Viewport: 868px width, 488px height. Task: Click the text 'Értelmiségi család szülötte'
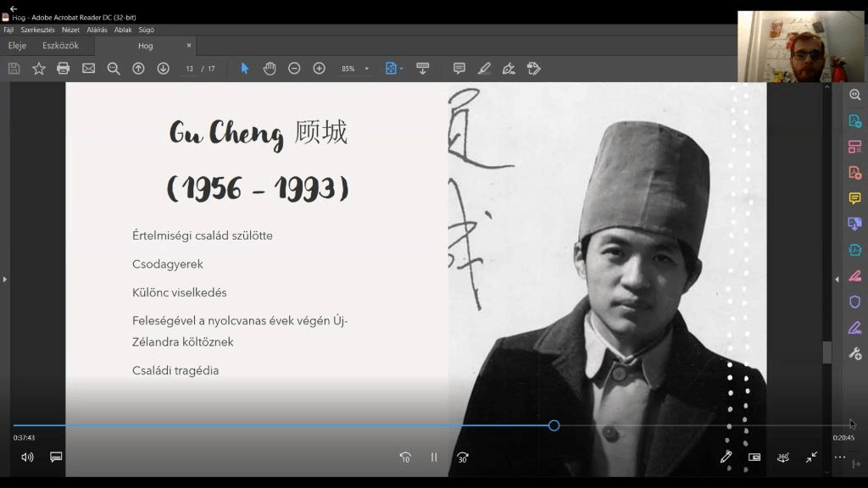tap(202, 236)
